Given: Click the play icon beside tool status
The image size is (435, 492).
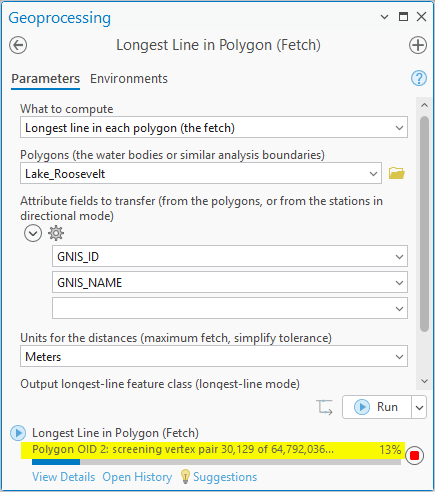Looking at the screenshot, I should [x=18, y=433].
